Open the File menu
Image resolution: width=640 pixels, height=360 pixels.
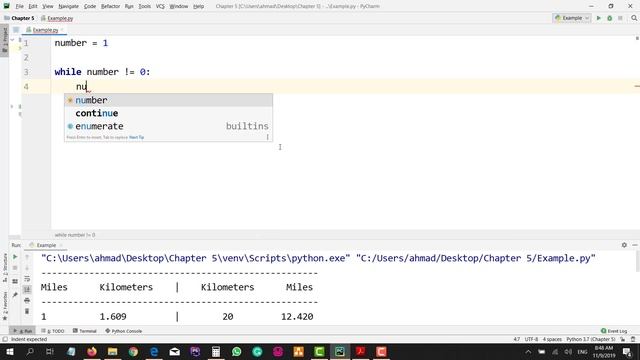click(19, 6)
